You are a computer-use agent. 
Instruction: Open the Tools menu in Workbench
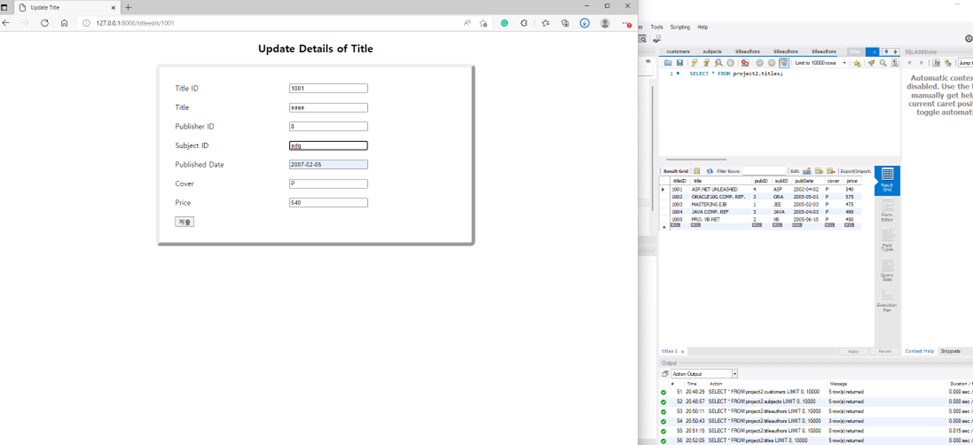(657, 27)
